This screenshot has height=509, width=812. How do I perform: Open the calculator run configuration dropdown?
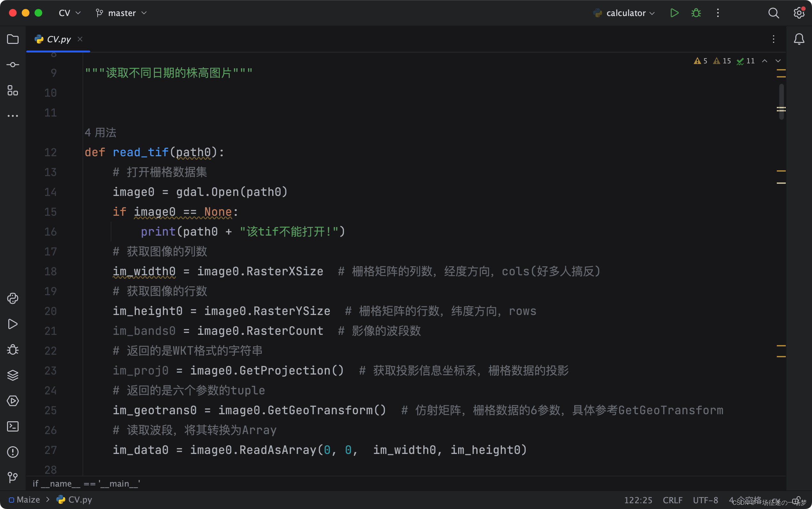click(x=624, y=13)
